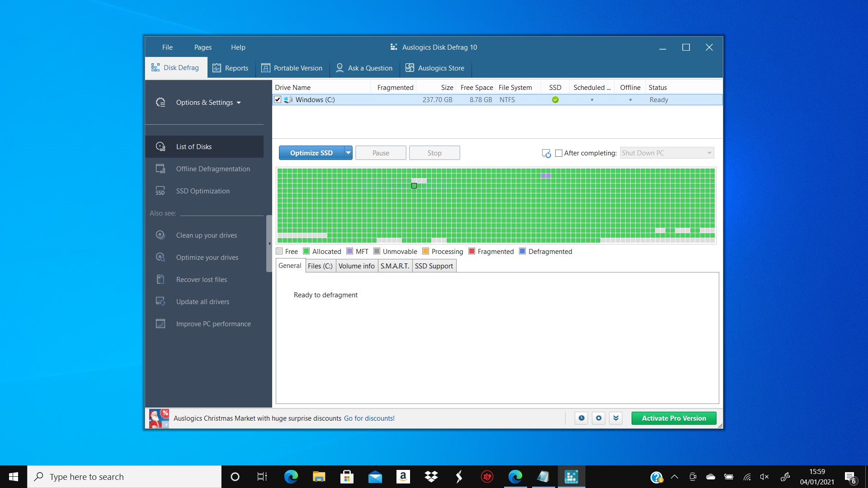Click the scheduler clock icon in bottom bar

[581, 418]
